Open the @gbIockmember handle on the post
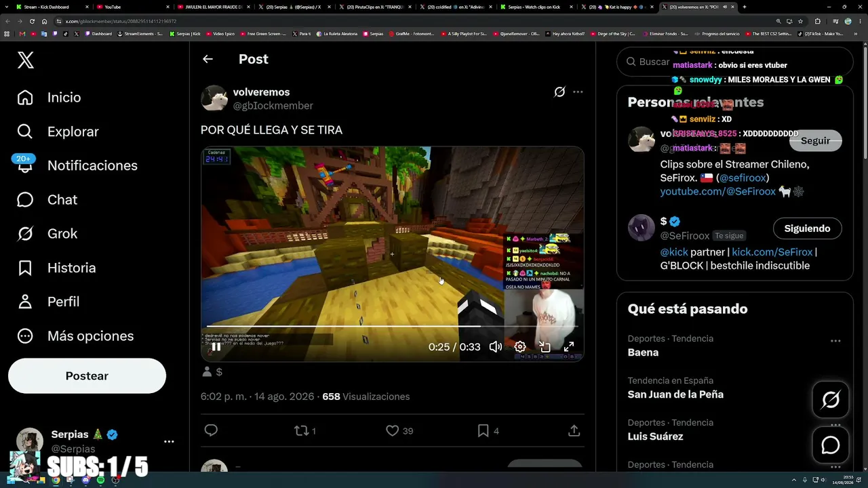 pos(273,106)
